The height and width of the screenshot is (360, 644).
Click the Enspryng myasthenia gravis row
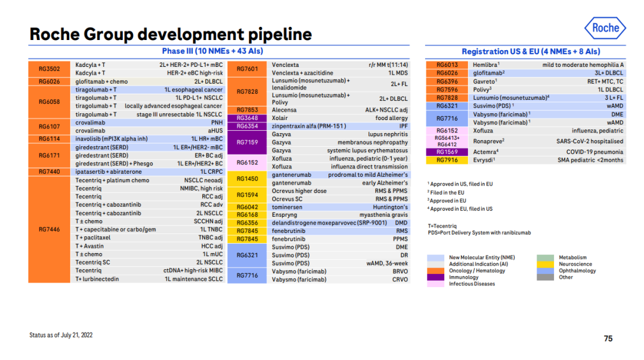(339, 215)
